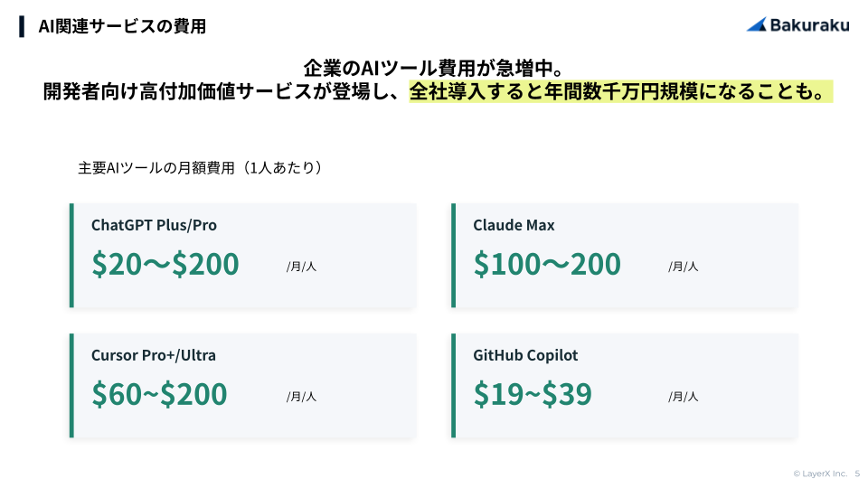Select the Claude Max card heading
The image size is (868, 488).
514,225
